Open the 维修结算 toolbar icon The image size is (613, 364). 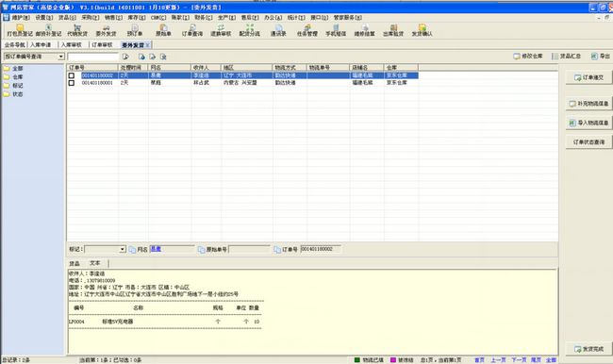tap(365, 30)
